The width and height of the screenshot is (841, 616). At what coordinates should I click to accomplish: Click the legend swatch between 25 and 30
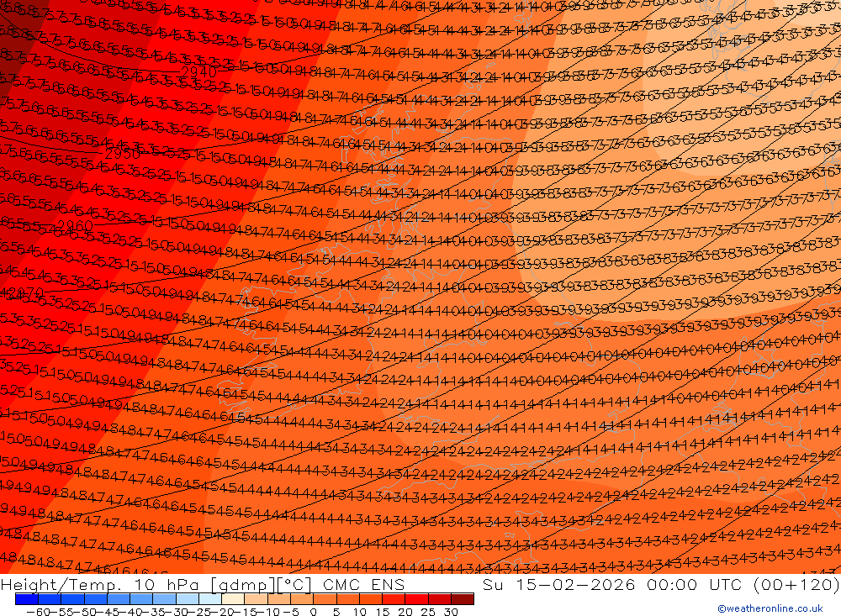pos(439,599)
